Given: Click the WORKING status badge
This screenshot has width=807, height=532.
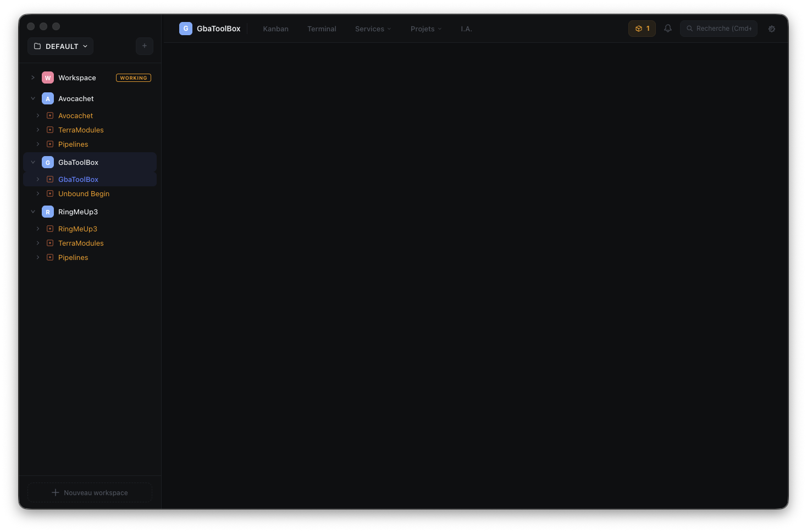Looking at the screenshot, I should [134, 78].
